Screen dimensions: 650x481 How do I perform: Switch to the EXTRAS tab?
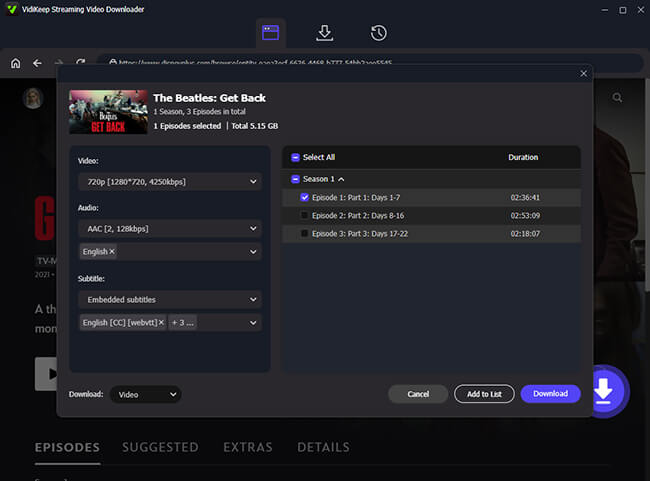click(248, 447)
